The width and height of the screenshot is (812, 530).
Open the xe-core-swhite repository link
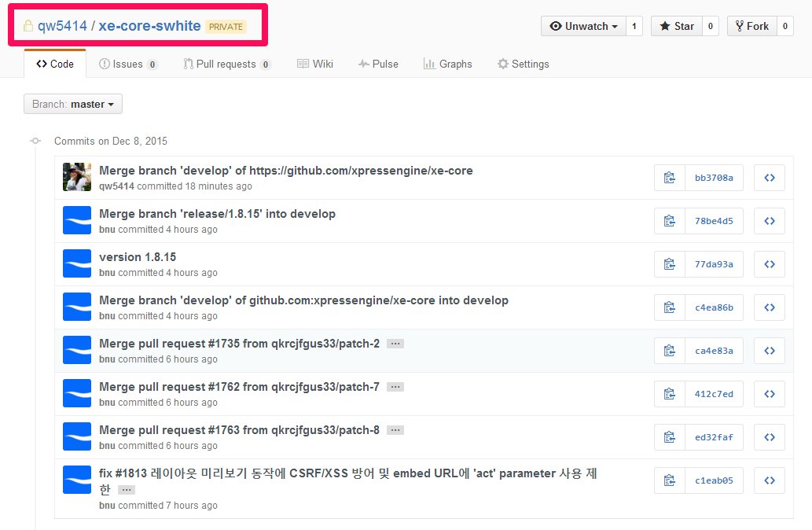tap(149, 26)
